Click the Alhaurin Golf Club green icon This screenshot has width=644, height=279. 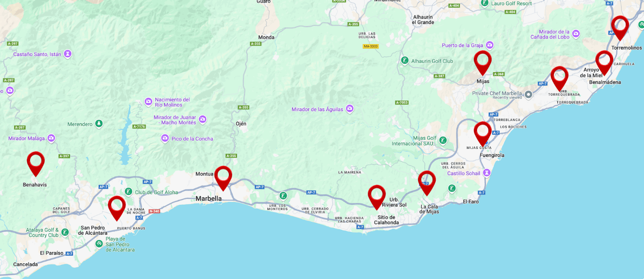(x=404, y=61)
